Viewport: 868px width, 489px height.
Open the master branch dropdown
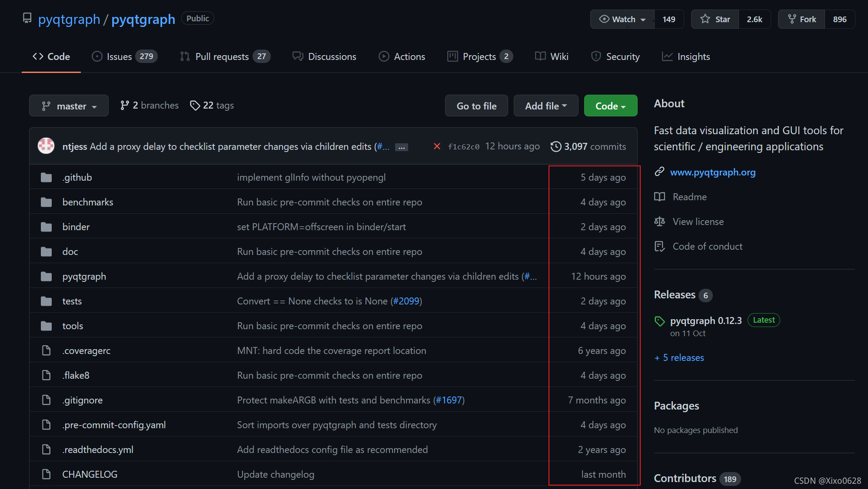click(x=69, y=106)
